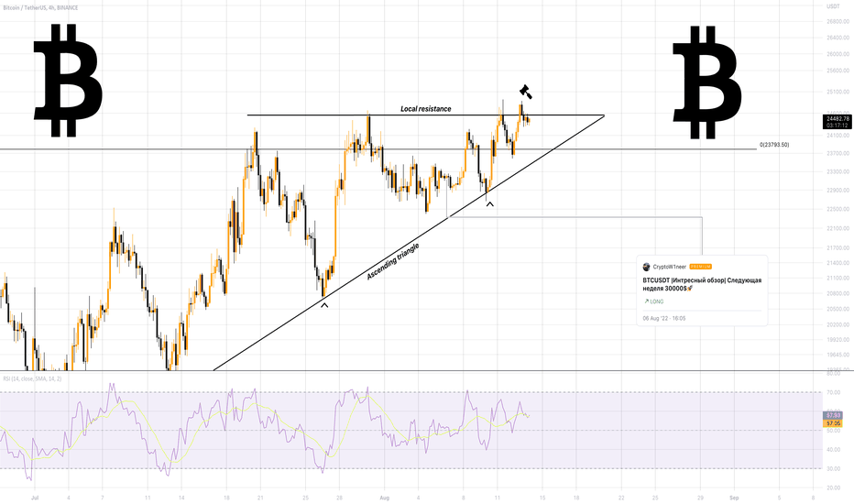854x504 pixels.
Task: Click the candle countdown 03:17:12
Action: point(838,126)
